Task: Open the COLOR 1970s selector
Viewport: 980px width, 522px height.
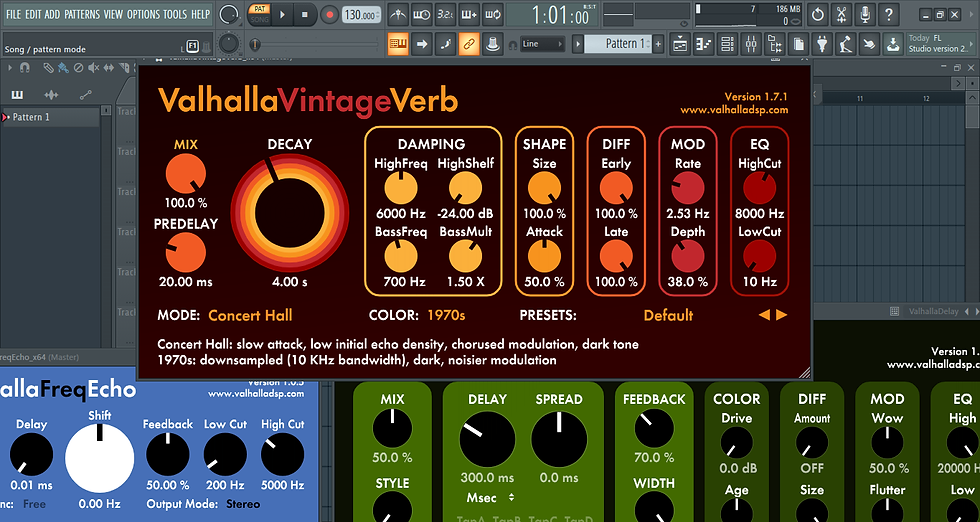Action: (x=446, y=315)
